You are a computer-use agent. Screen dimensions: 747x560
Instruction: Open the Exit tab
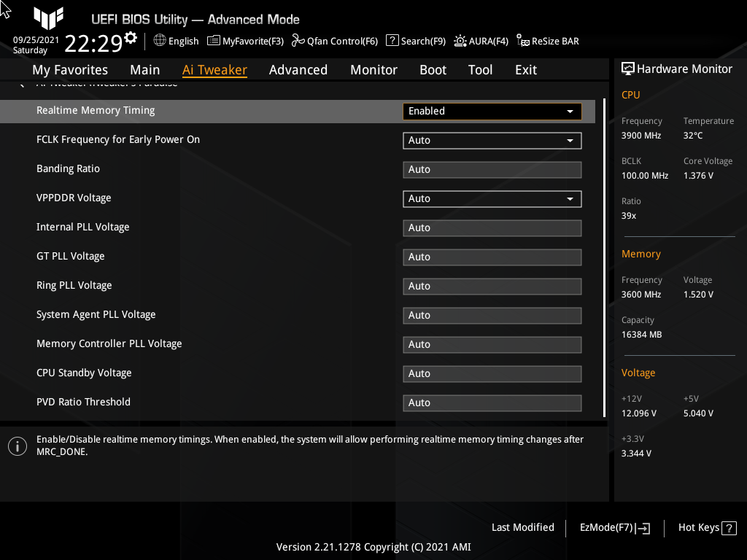click(526, 70)
